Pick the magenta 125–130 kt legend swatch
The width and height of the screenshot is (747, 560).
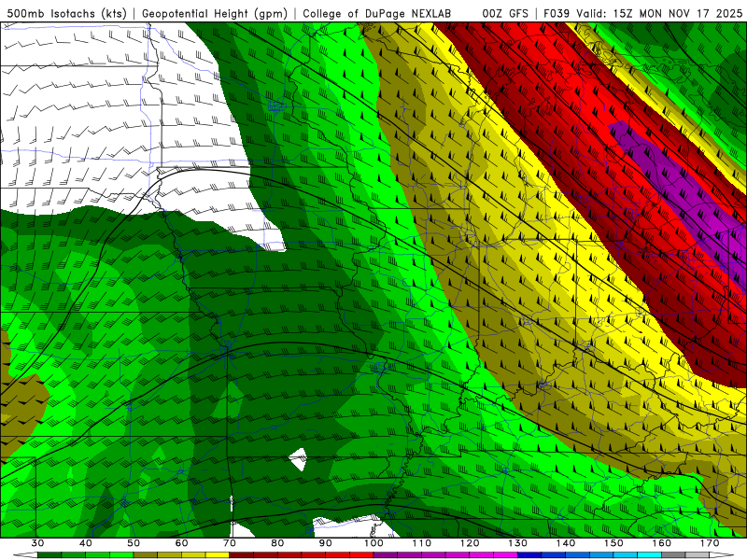point(506,556)
